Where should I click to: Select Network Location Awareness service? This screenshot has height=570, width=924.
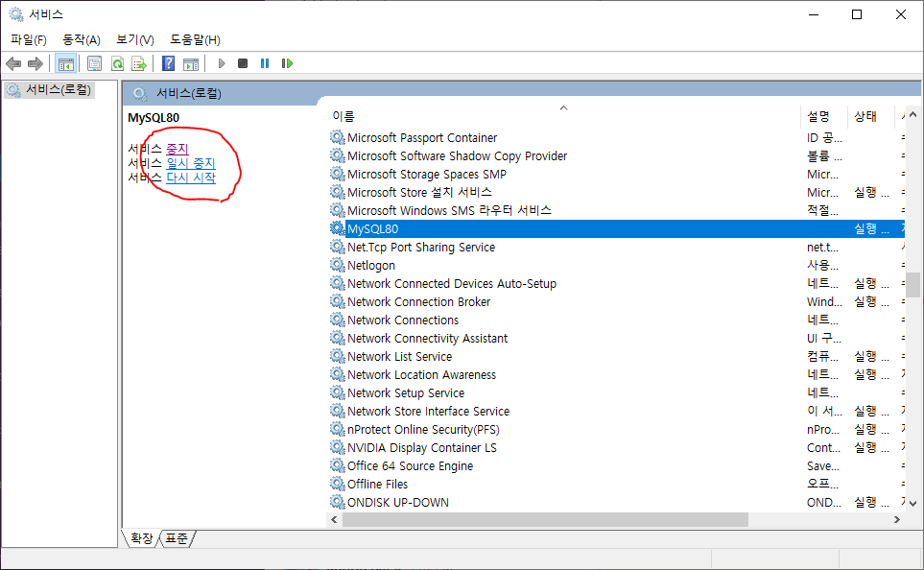422,375
